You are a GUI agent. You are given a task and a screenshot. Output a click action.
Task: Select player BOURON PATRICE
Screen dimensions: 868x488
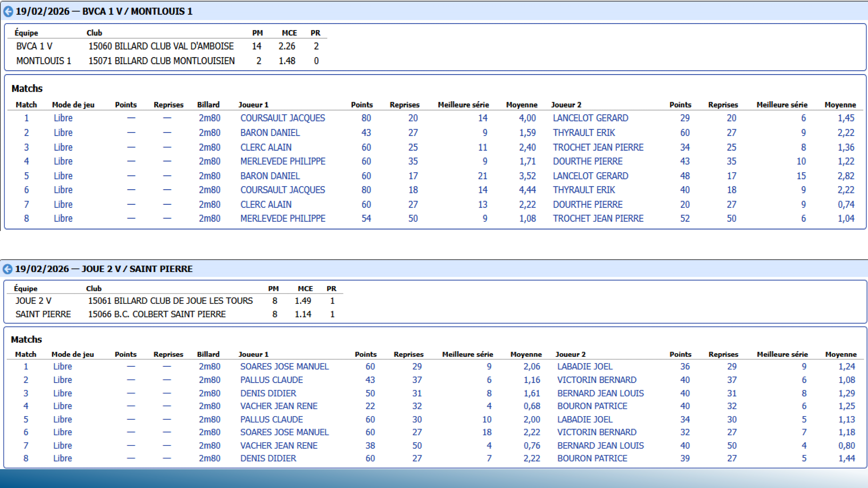(x=592, y=406)
